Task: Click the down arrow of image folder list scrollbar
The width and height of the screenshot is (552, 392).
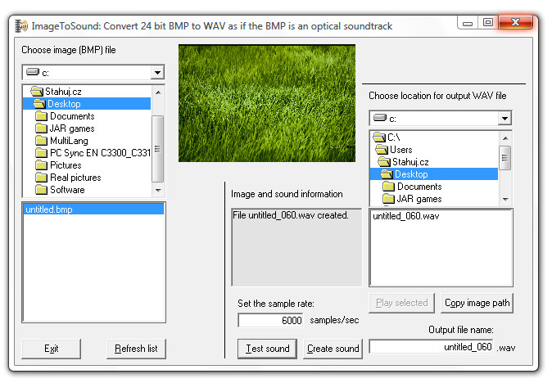Action: 158,191
